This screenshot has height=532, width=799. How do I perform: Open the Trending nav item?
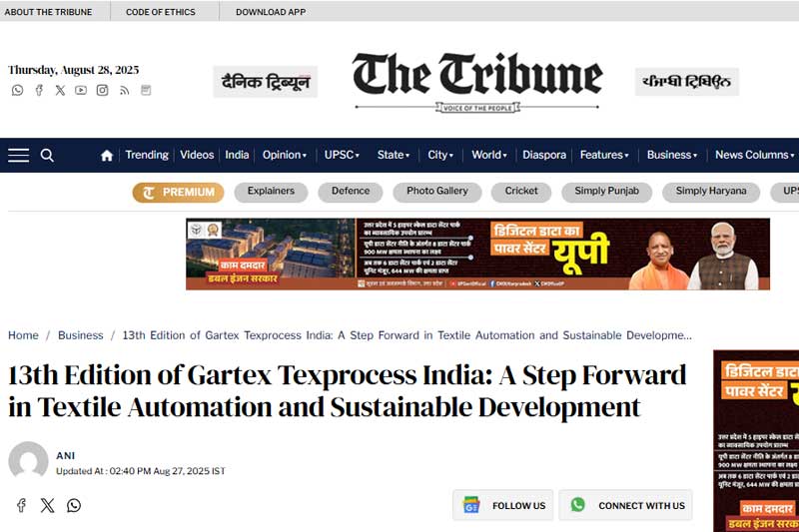click(147, 155)
